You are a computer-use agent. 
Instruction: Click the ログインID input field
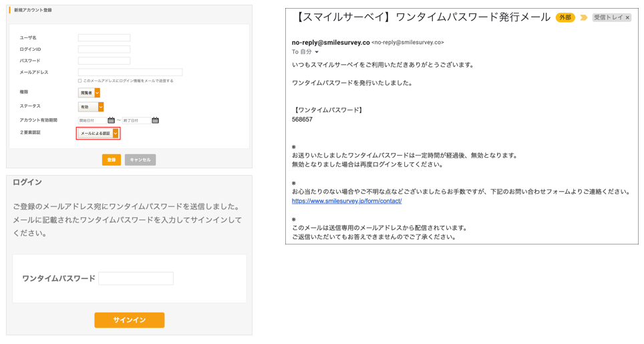(104, 49)
